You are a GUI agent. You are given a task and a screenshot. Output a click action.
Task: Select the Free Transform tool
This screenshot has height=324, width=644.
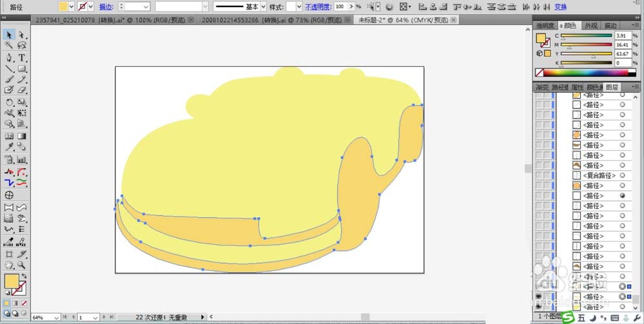coord(22,113)
